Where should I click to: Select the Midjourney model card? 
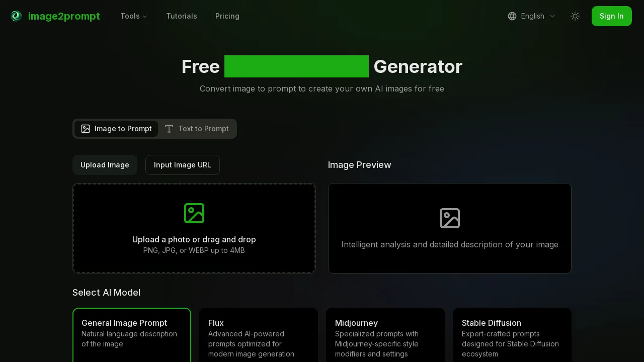(x=385, y=335)
